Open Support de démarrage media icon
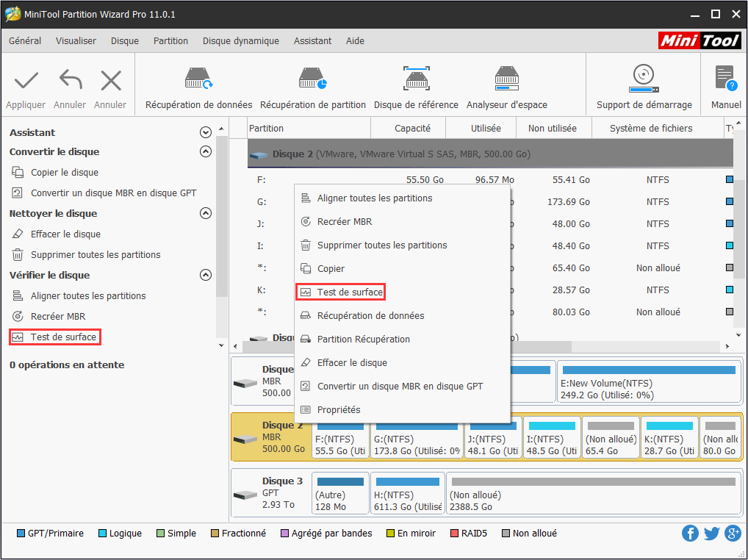This screenshot has width=748, height=560. tap(644, 79)
